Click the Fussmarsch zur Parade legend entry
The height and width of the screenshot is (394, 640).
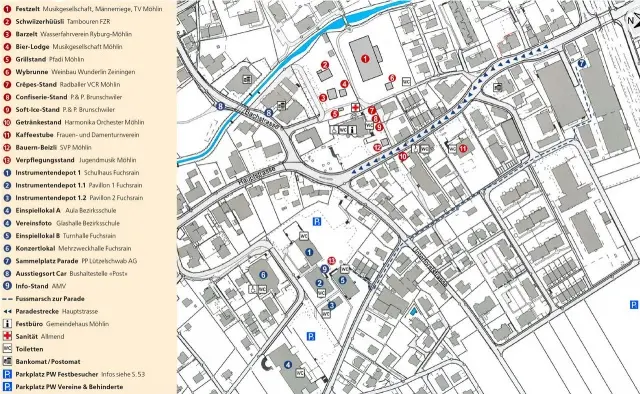click(x=44, y=298)
